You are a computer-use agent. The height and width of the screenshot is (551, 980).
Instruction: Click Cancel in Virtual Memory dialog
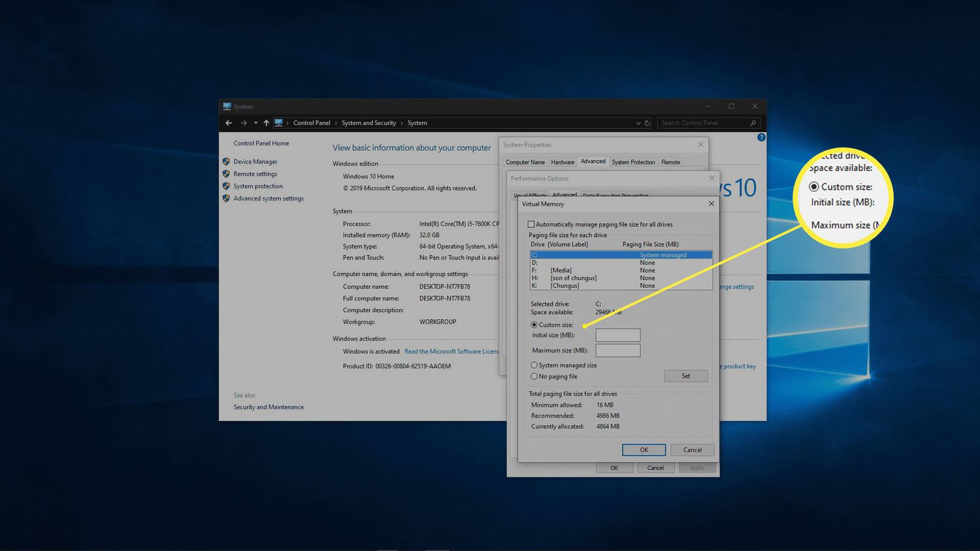(692, 450)
